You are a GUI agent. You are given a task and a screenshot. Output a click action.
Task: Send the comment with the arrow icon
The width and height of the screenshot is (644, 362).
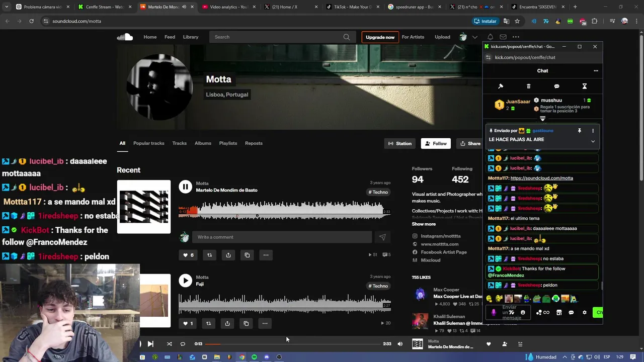382,237
